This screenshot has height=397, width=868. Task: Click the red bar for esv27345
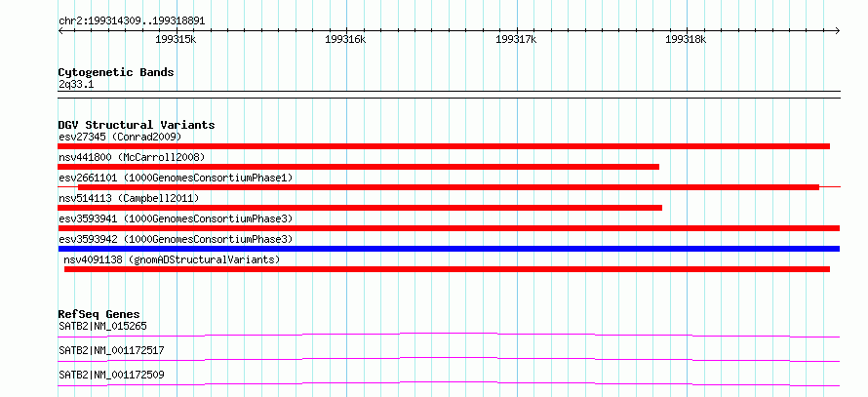444,146
